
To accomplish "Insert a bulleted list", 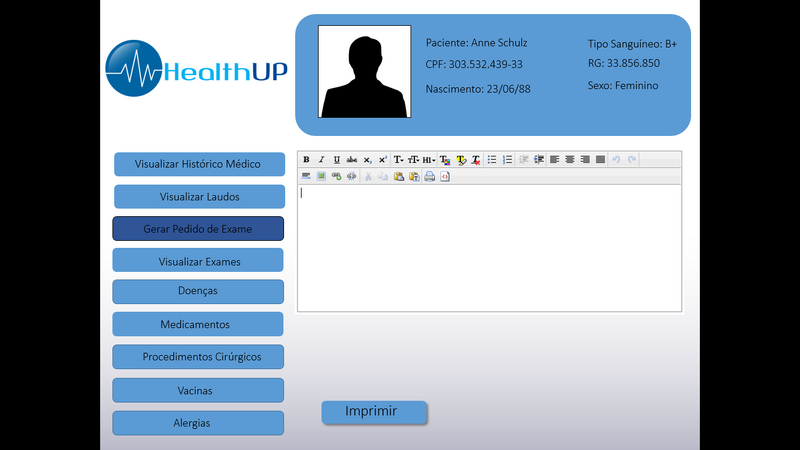I will click(x=492, y=160).
